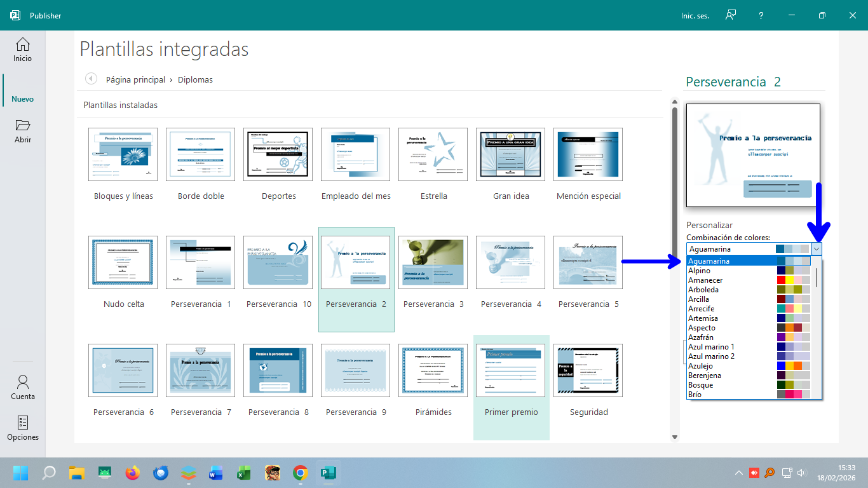The image size is (868, 488).
Task: Select the Nuevo tab in sidebar
Action: [23, 99]
